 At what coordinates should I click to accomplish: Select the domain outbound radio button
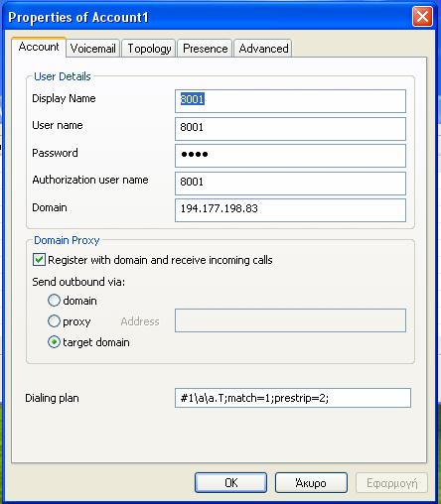54,301
